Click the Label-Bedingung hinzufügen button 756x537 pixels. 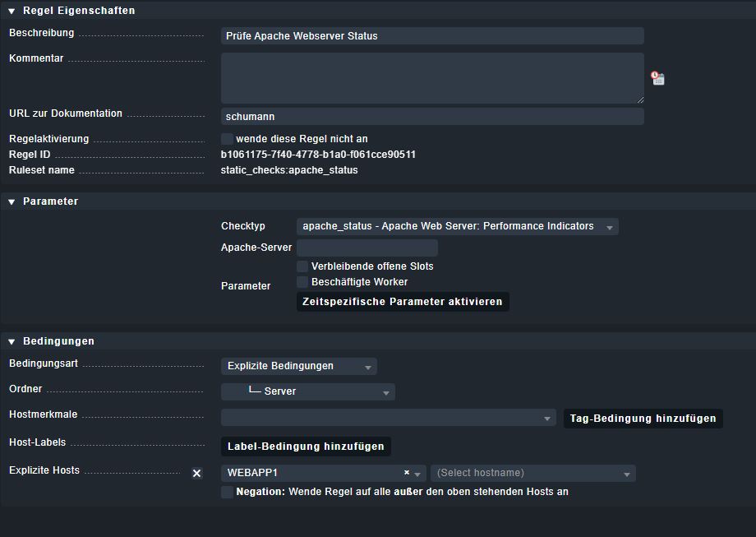306,447
